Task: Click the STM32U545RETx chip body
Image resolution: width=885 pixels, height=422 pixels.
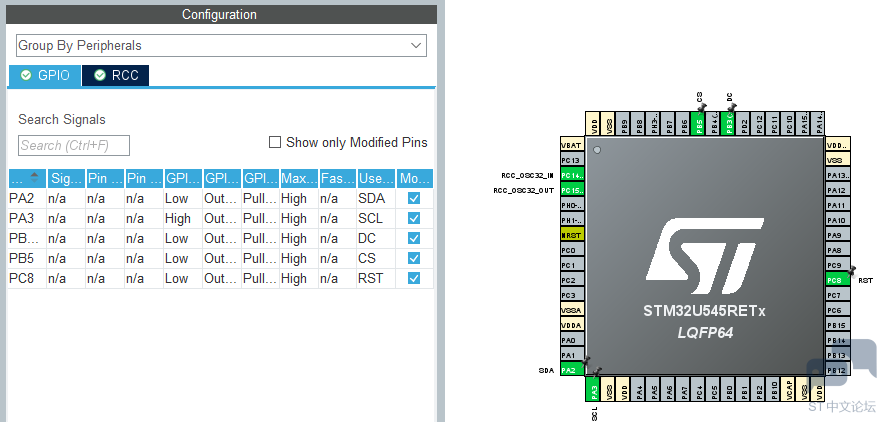Action: pyautogui.click(x=705, y=256)
